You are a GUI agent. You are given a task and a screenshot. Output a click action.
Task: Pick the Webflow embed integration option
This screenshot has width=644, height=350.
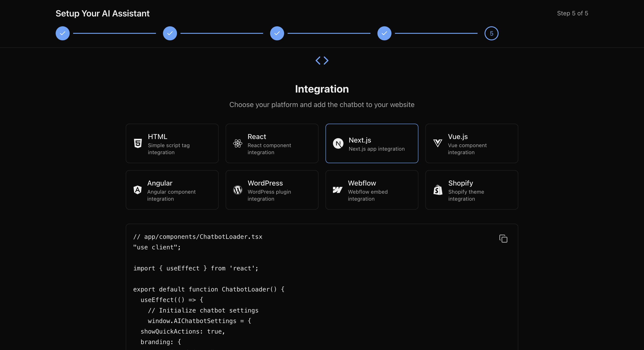click(372, 190)
